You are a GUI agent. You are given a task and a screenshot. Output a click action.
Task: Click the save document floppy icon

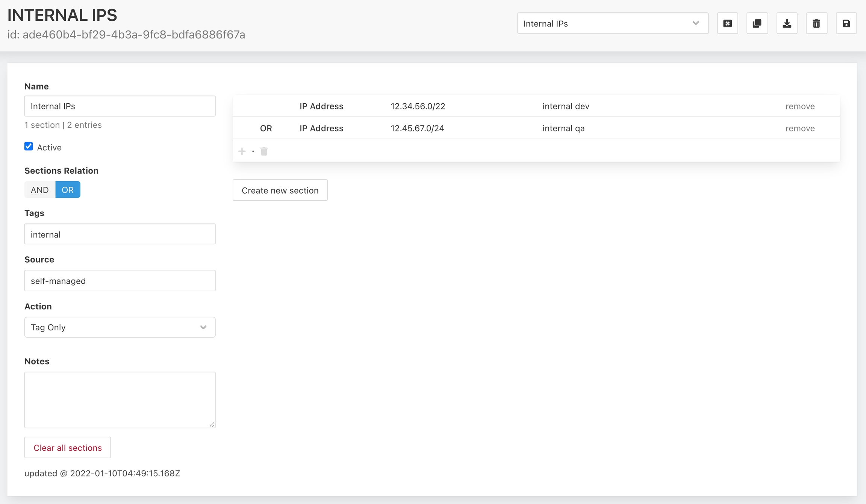coord(846,24)
